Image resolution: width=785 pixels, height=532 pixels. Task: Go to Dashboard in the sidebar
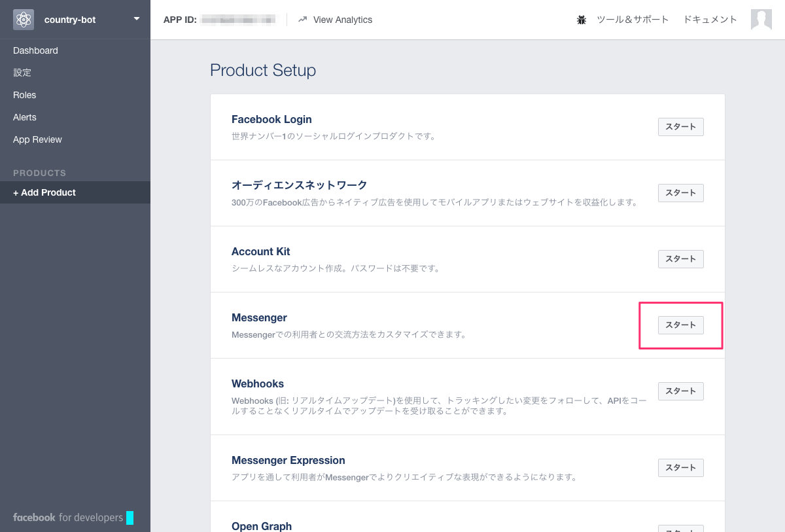pyautogui.click(x=35, y=50)
